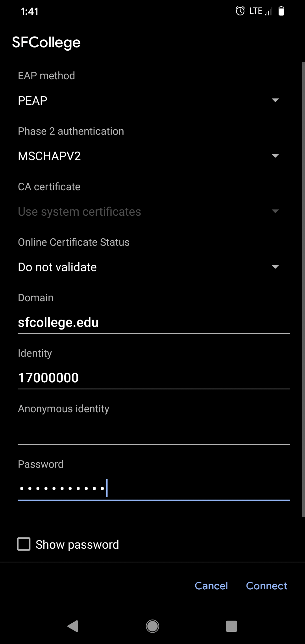Tap the Domain field containing sfcollege.edu
Image resolution: width=305 pixels, height=644 pixels.
(x=153, y=323)
